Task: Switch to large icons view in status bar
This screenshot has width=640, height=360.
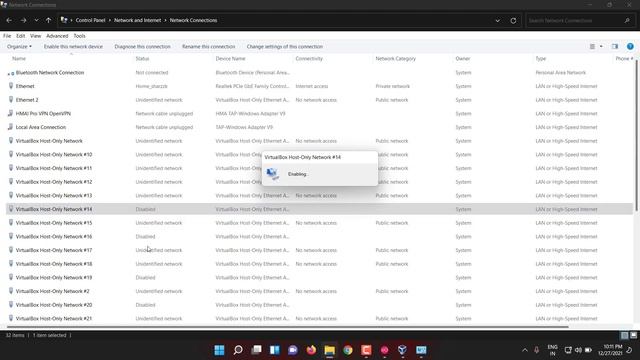Action: (633, 336)
